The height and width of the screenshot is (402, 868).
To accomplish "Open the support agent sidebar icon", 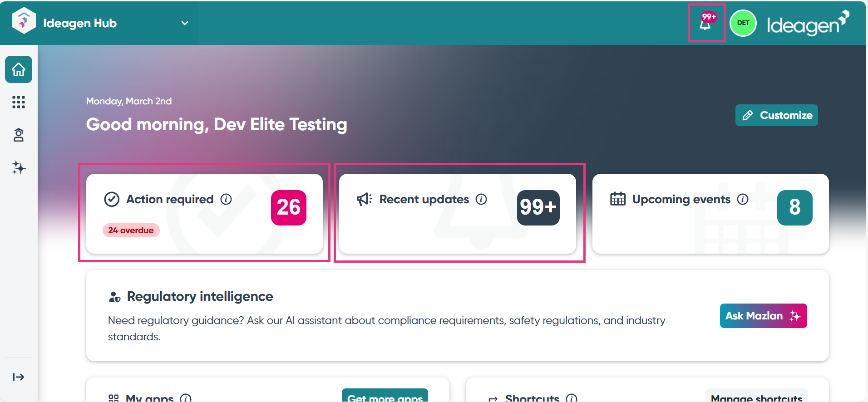I will click(19, 135).
